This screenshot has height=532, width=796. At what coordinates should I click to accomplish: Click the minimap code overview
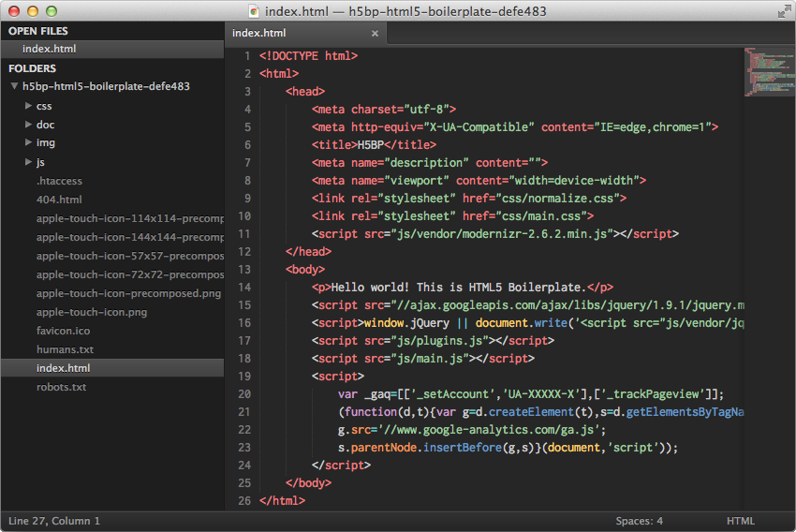[769, 71]
